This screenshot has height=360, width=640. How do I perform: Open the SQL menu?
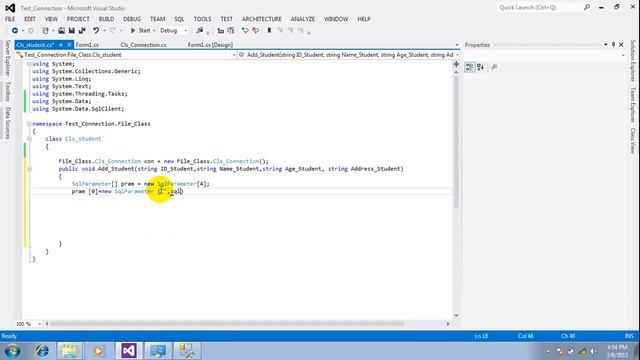(179, 19)
